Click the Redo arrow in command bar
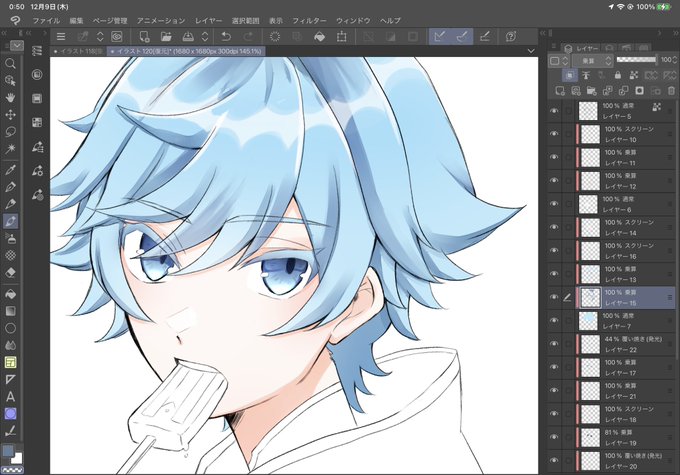Image resolution: width=680 pixels, height=475 pixels. pyautogui.click(x=248, y=36)
